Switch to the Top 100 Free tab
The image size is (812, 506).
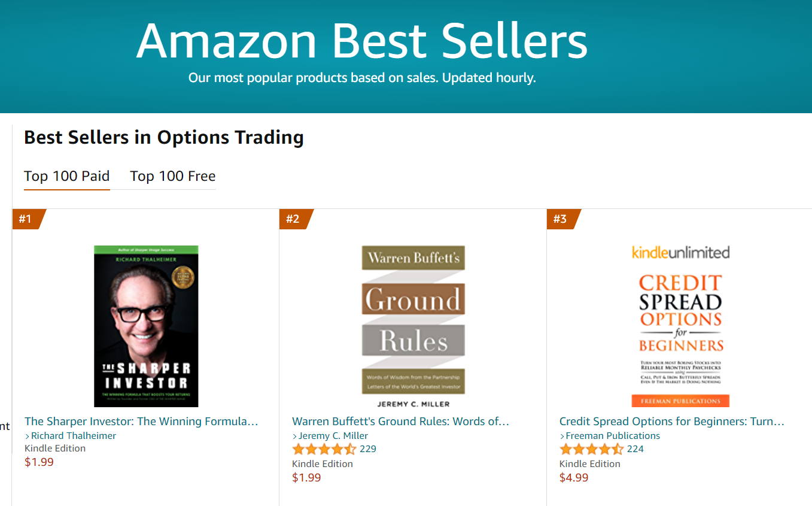point(173,176)
